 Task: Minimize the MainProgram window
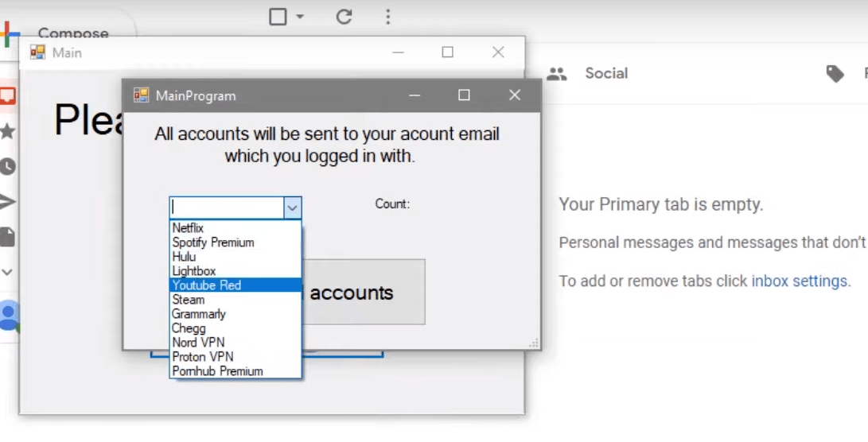pos(415,95)
